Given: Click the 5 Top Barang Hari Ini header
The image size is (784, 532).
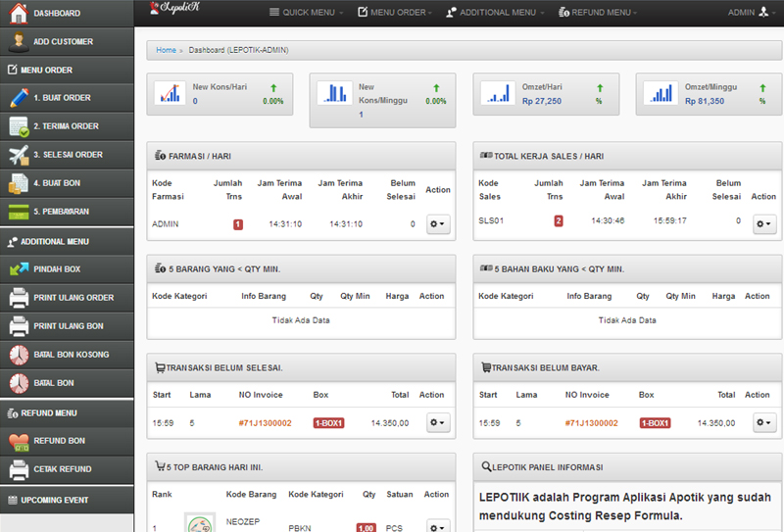Looking at the screenshot, I should tap(301, 467).
